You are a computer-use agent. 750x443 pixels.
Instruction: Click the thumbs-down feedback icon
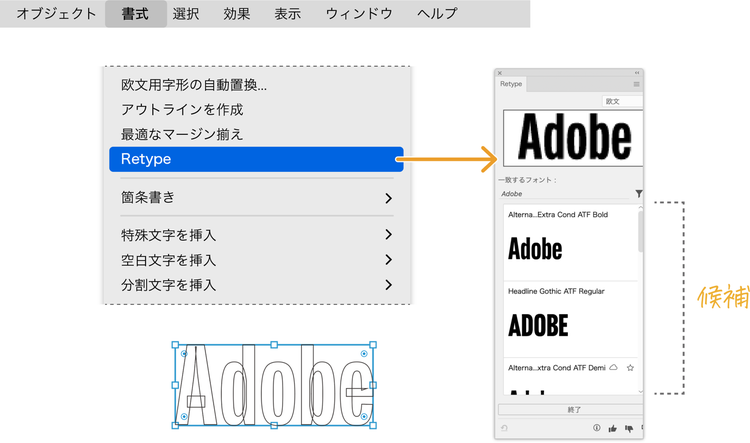629,428
